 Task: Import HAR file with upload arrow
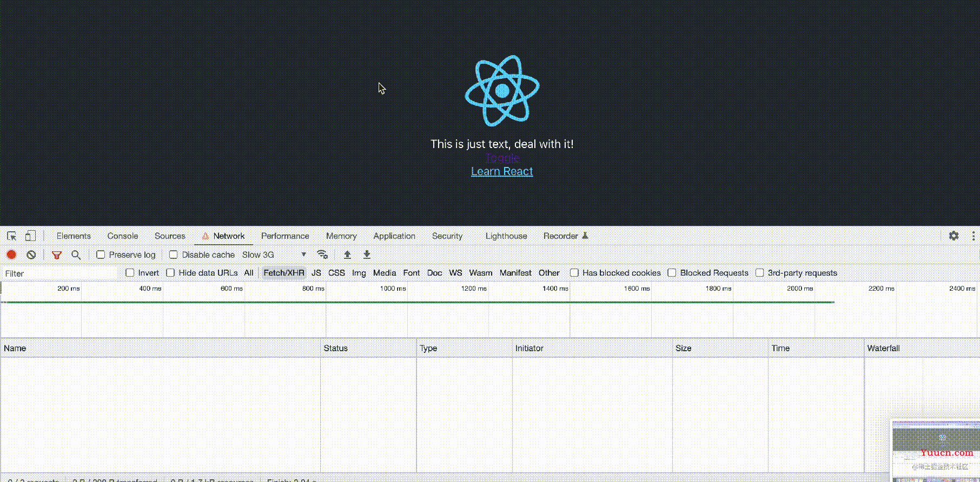coord(347,255)
